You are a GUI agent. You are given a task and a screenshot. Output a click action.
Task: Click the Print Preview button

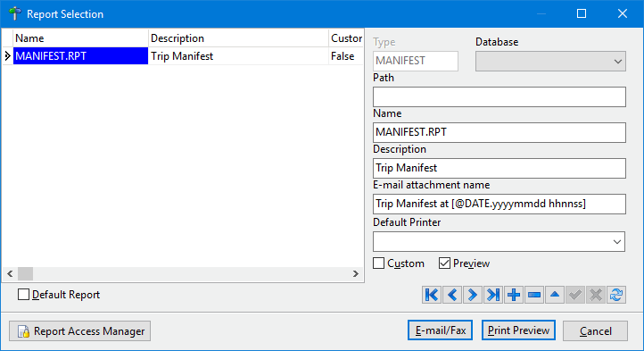click(518, 330)
